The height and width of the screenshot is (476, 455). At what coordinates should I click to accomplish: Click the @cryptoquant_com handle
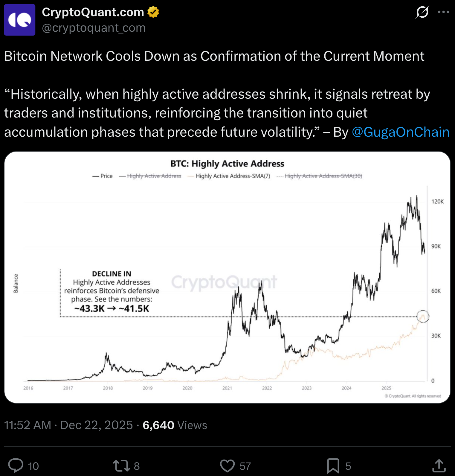[x=94, y=28]
